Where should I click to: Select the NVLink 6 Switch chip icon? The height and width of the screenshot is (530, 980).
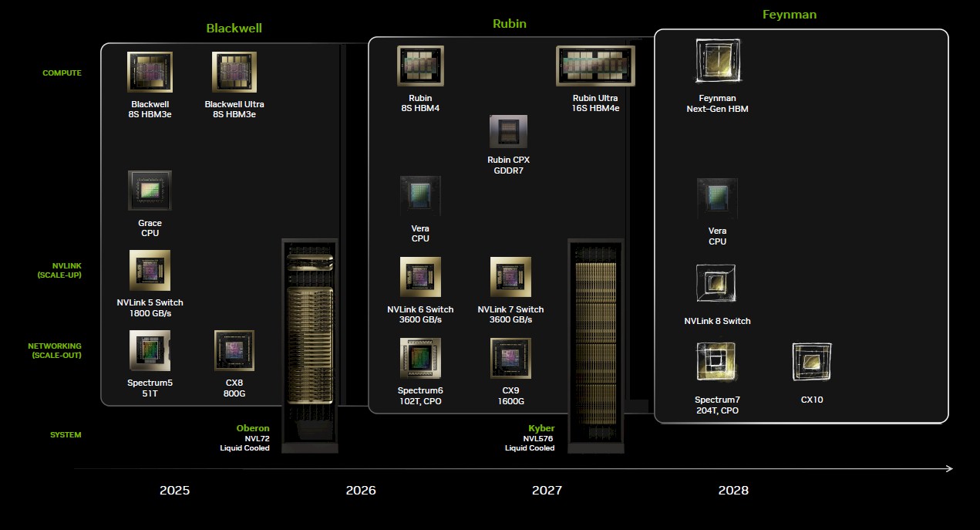[x=420, y=277]
